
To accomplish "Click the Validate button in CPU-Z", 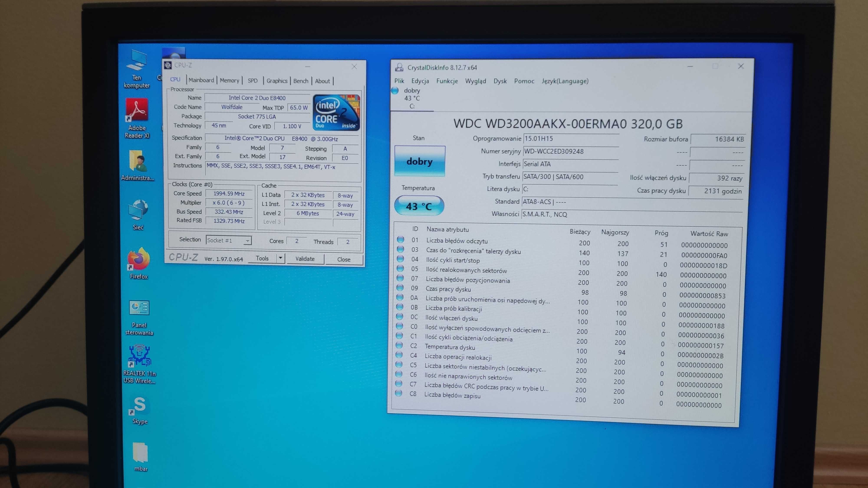I will click(305, 259).
